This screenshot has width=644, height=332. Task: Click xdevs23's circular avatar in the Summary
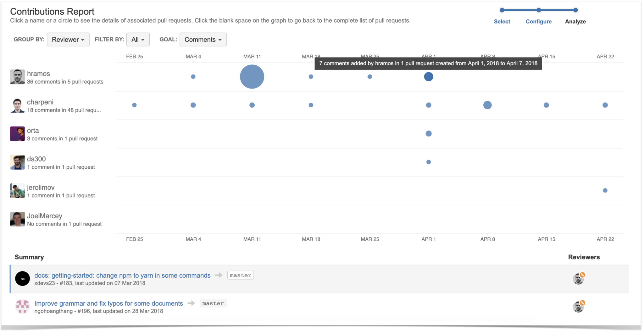coord(23,278)
